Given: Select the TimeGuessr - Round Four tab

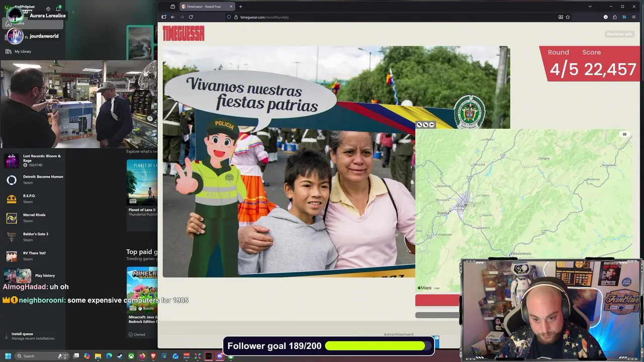Looking at the screenshot, I should pyautogui.click(x=206, y=7).
